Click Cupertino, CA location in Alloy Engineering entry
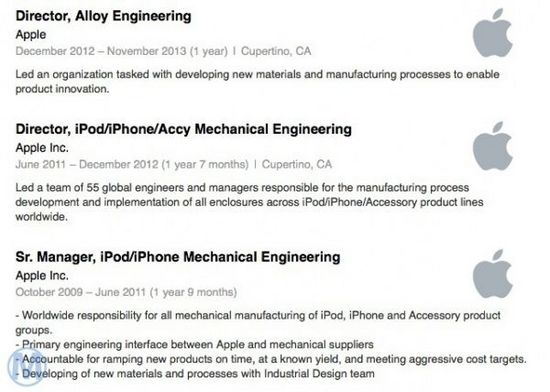 [276, 51]
